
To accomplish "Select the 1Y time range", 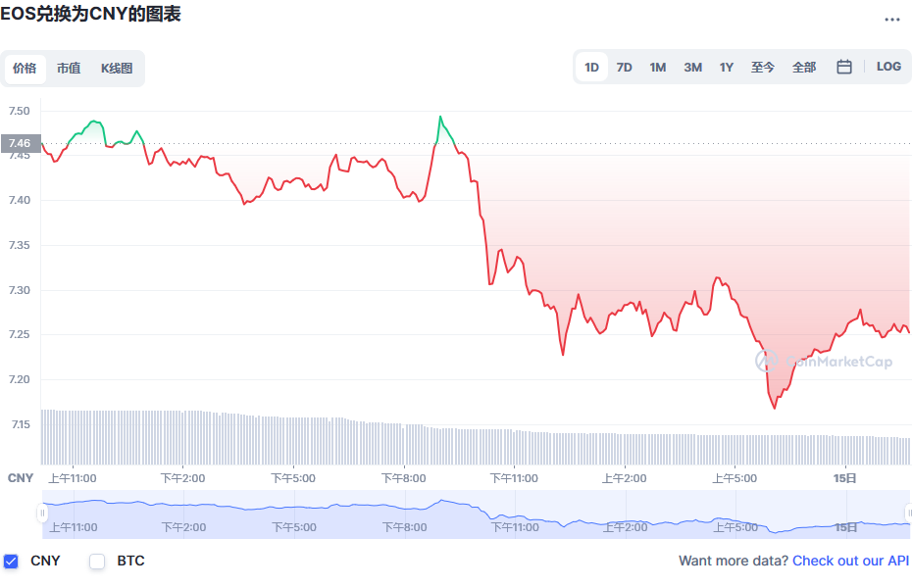I will coord(727,68).
